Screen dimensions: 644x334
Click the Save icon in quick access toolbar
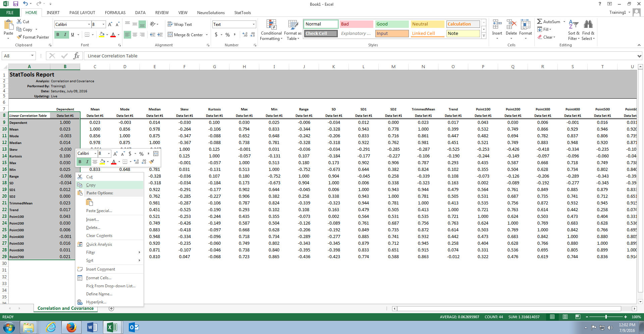[15, 4]
